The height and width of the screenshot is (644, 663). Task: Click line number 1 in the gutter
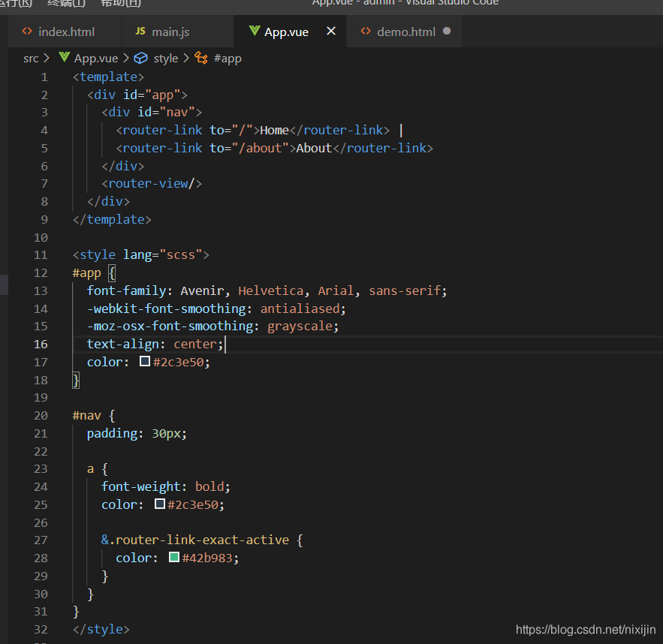[x=44, y=77]
